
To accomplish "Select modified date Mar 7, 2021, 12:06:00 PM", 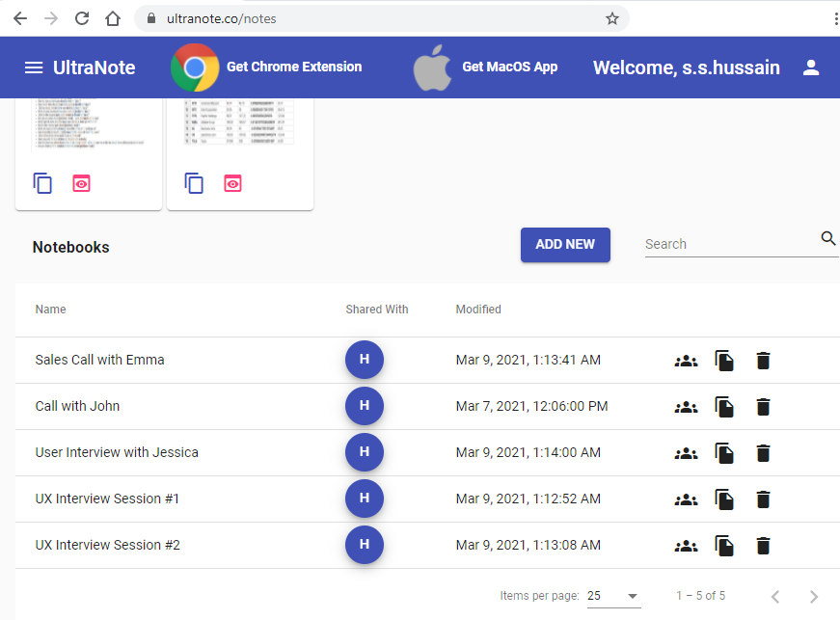I will pyautogui.click(x=532, y=406).
